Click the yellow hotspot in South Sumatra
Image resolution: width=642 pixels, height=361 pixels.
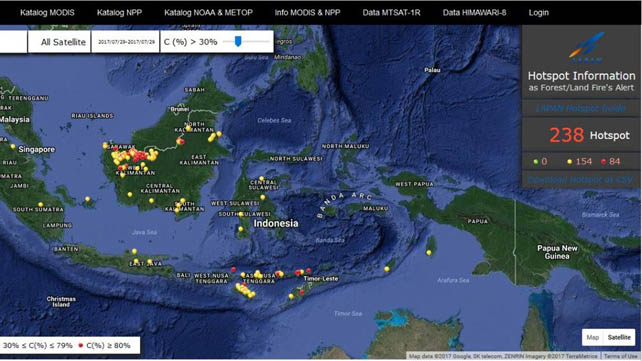coord(40,204)
